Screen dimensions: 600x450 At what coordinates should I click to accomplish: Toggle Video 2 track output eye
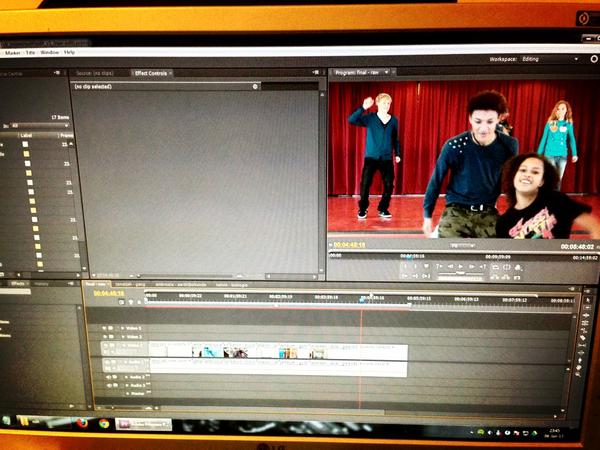pyautogui.click(x=105, y=337)
